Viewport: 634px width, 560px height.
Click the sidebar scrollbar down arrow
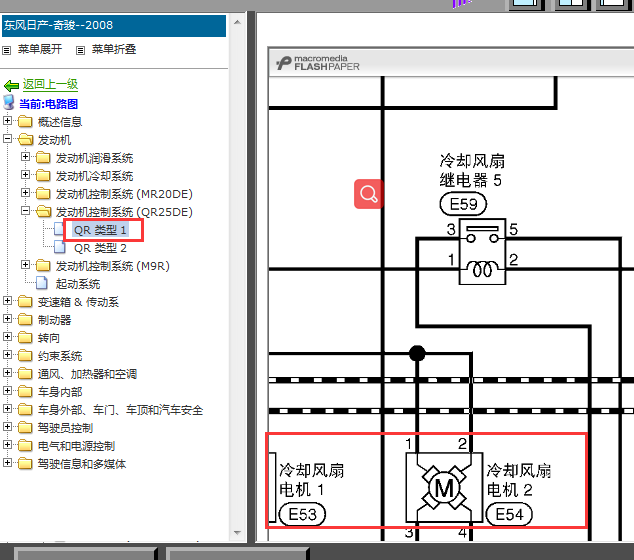click(237, 533)
